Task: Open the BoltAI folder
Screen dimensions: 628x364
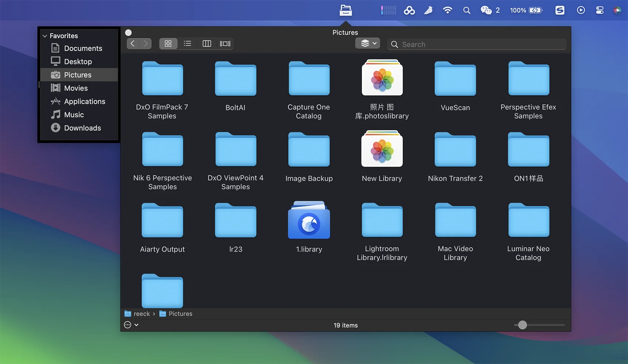Action: pyautogui.click(x=236, y=78)
